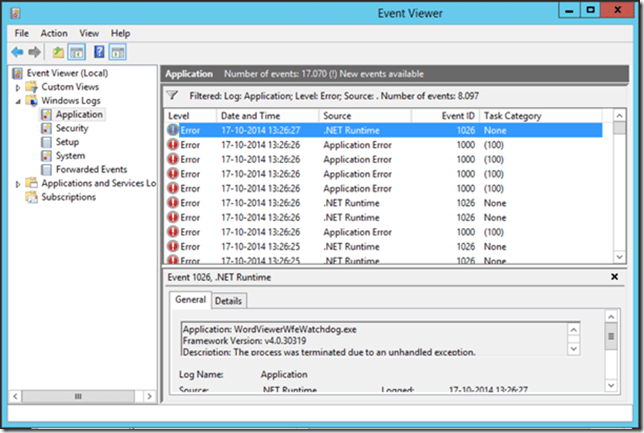The height and width of the screenshot is (433, 644).
Task: Expand the Custom Views node
Action: pyautogui.click(x=18, y=87)
